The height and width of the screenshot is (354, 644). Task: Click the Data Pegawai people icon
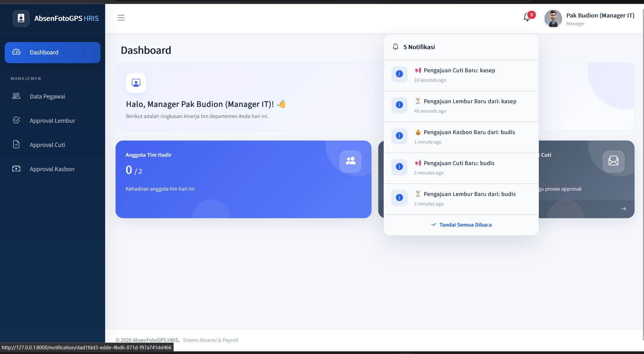(16, 96)
